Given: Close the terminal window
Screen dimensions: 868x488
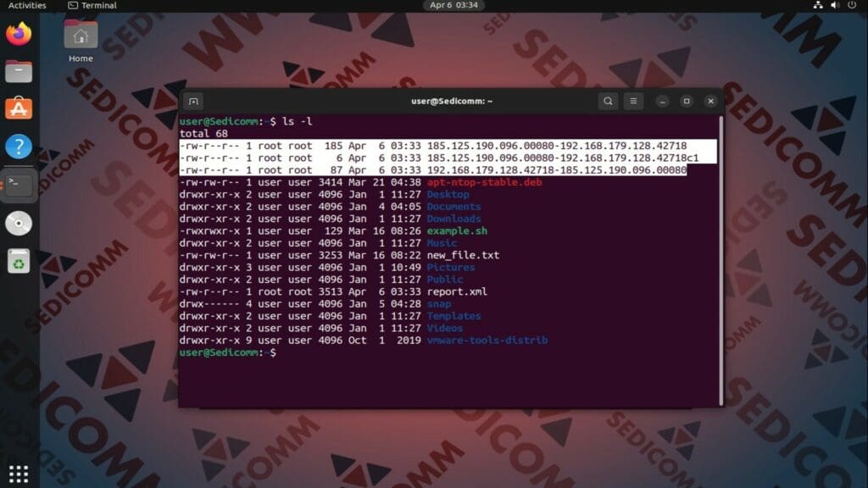Looking at the screenshot, I should [711, 102].
